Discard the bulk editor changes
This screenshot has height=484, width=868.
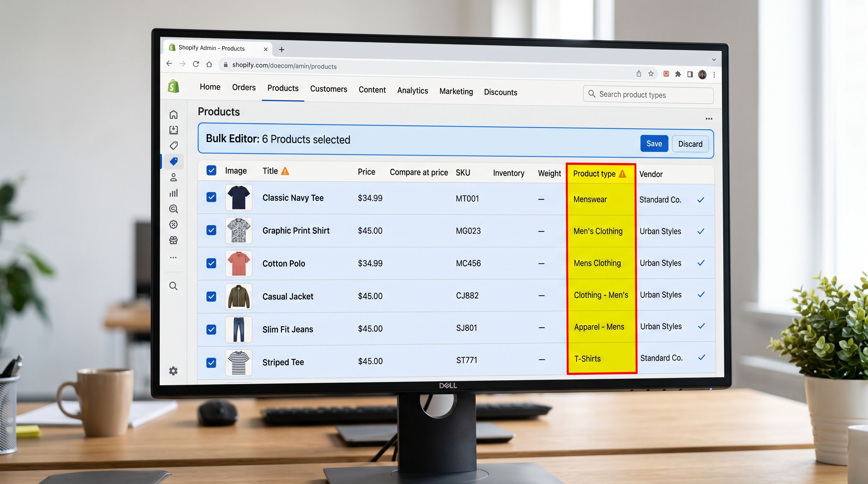click(x=690, y=144)
